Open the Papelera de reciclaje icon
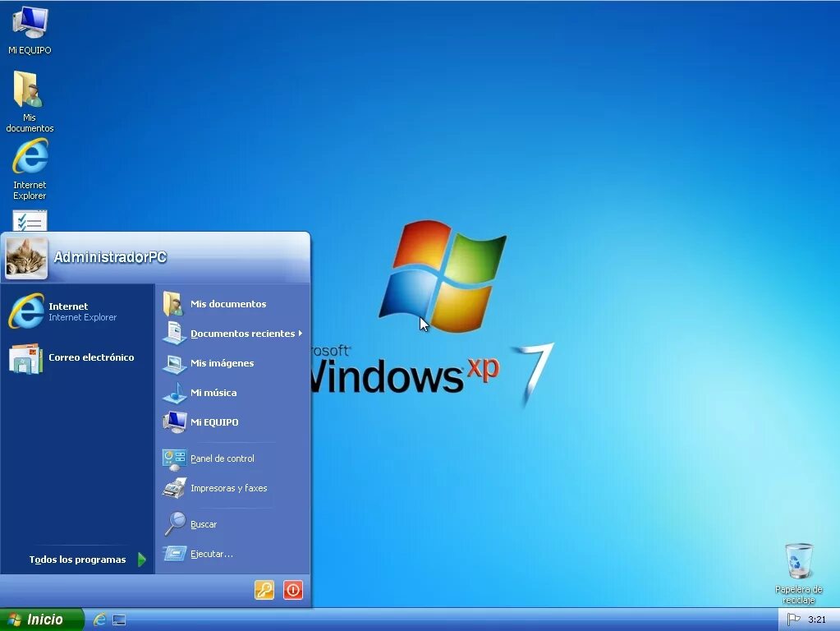Viewport: 840px width, 631px height. tap(798, 573)
